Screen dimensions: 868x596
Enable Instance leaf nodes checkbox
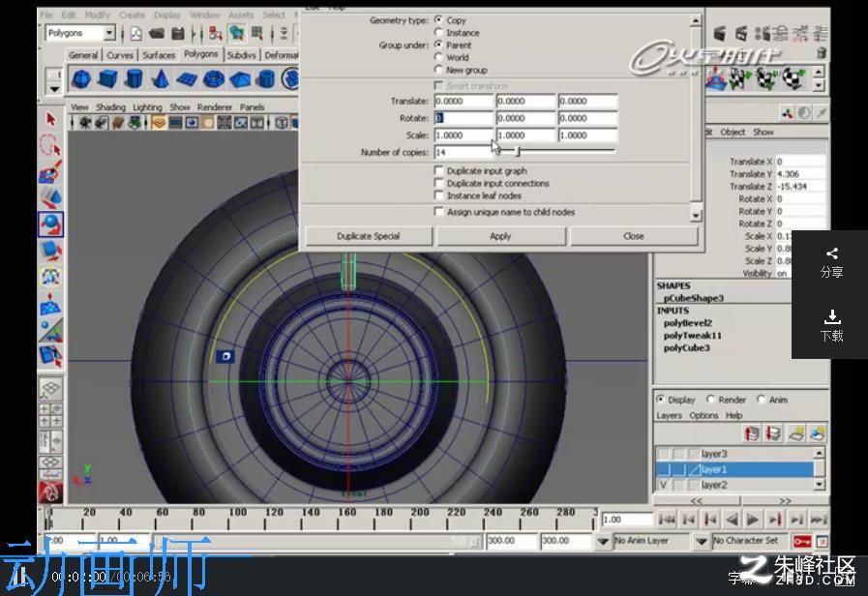pyautogui.click(x=439, y=195)
